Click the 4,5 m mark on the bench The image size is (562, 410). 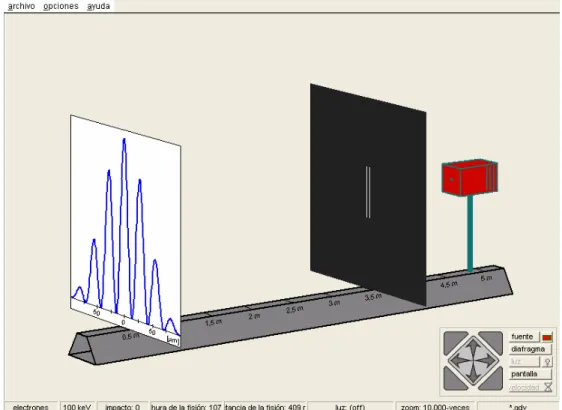[x=449, y=285]
